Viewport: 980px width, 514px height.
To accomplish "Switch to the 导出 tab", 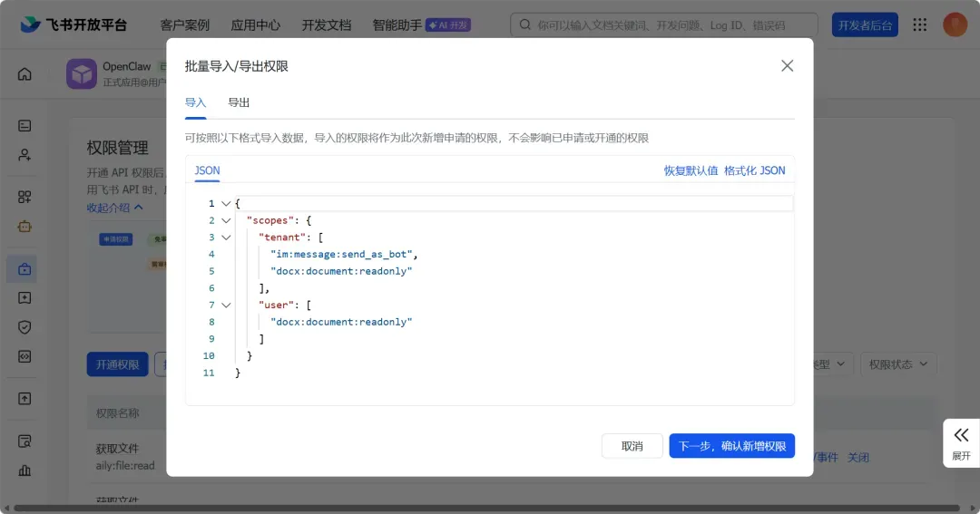I will 239,103.
